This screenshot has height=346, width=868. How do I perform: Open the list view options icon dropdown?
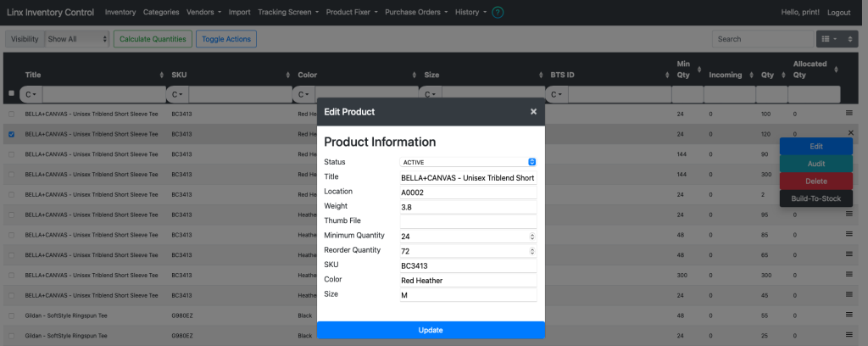pos(829,39)
